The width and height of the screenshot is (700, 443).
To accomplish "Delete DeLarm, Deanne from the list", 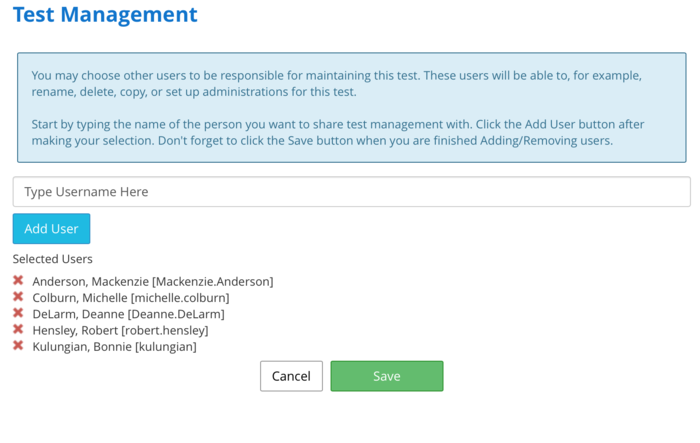I will pos(18,313).
